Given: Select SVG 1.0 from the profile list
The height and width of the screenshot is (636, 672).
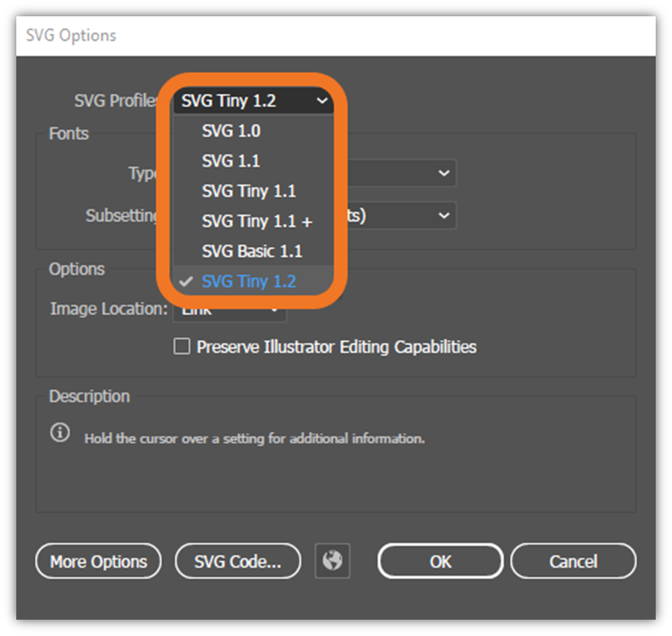Looking at the screenshot, I should tap(254, 131).
